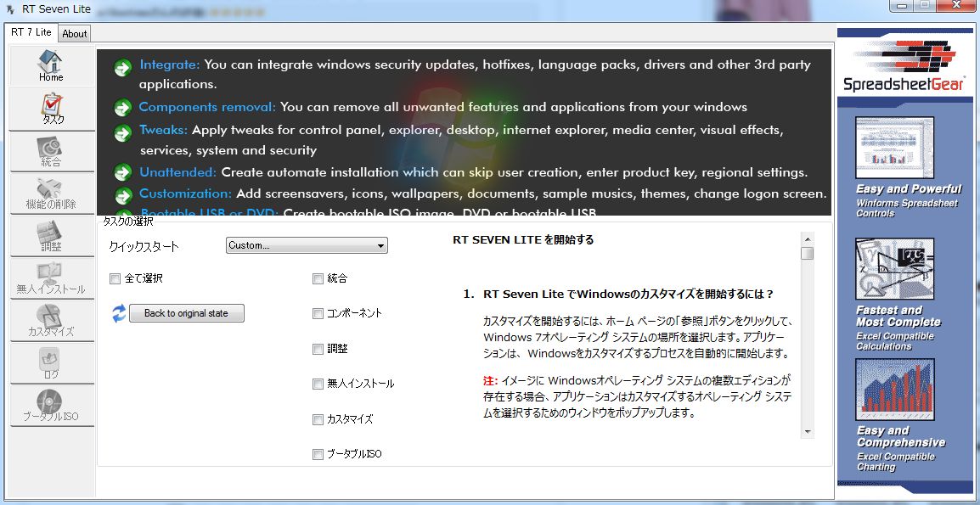Click the 'RT SEVEN LITE を開始する' heading
This screenshot has width=980, height=505.
pyautogui.click(x=522, y=240)
